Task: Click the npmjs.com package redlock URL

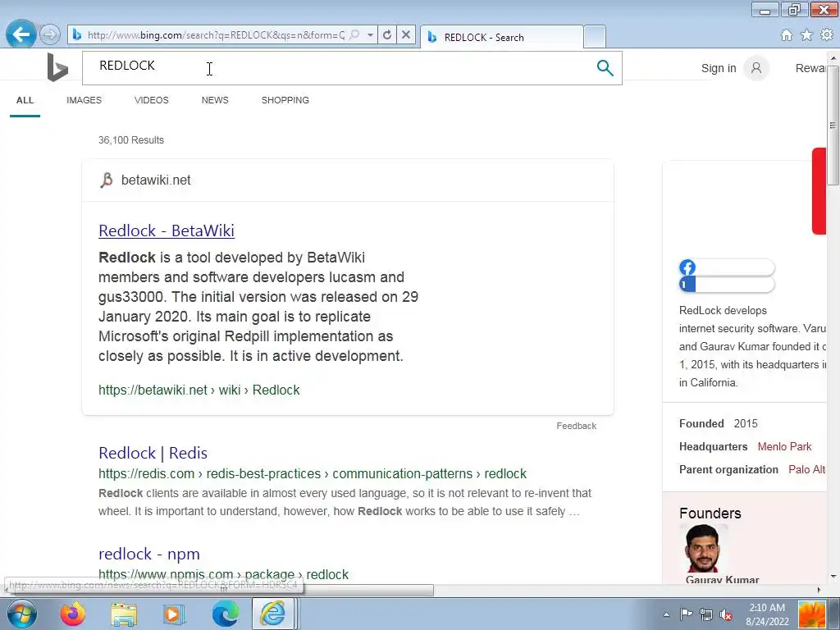Action: (x=223, y=574)
